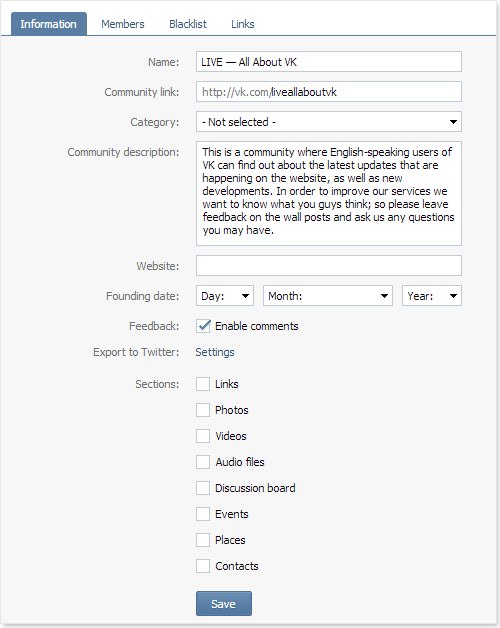Open the Blacklist tab
This screenshot has height=628, width=500.
pos(188,24)
